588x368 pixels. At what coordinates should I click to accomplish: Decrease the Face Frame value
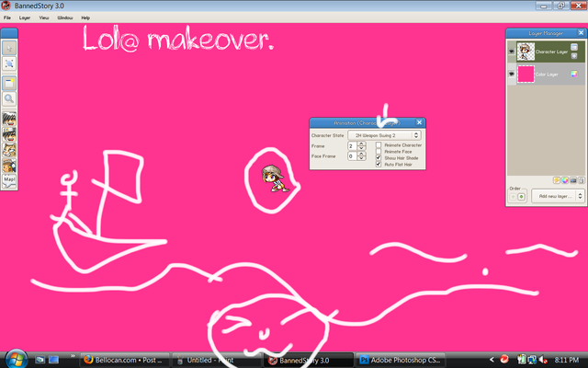tap(361, 158)
